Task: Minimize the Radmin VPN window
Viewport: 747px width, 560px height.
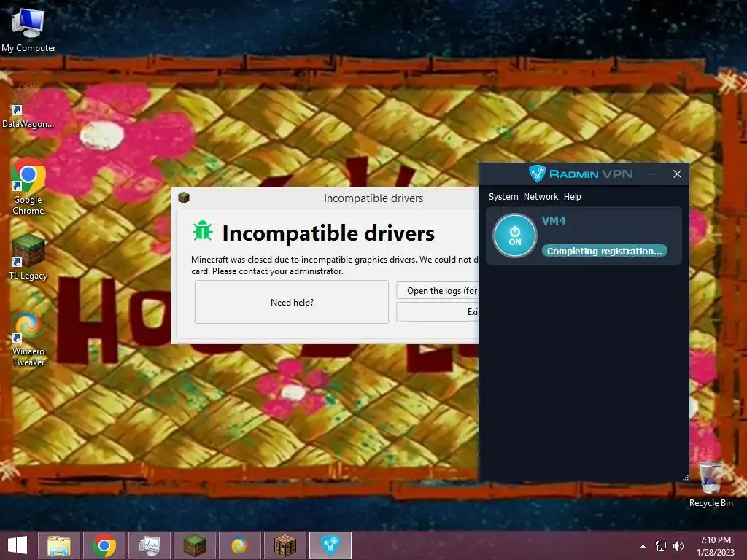Action: tap(652, 174)
